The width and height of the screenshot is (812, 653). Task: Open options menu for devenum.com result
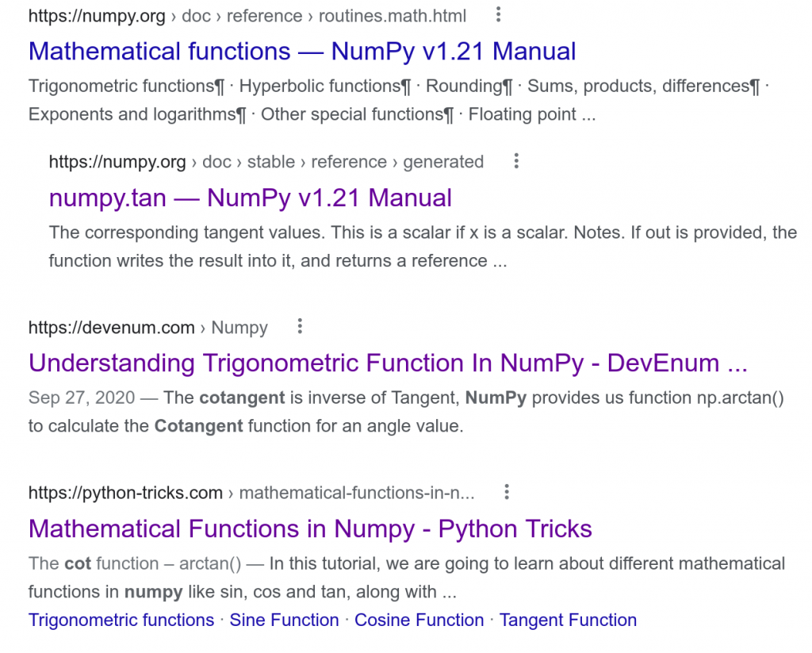300,327
